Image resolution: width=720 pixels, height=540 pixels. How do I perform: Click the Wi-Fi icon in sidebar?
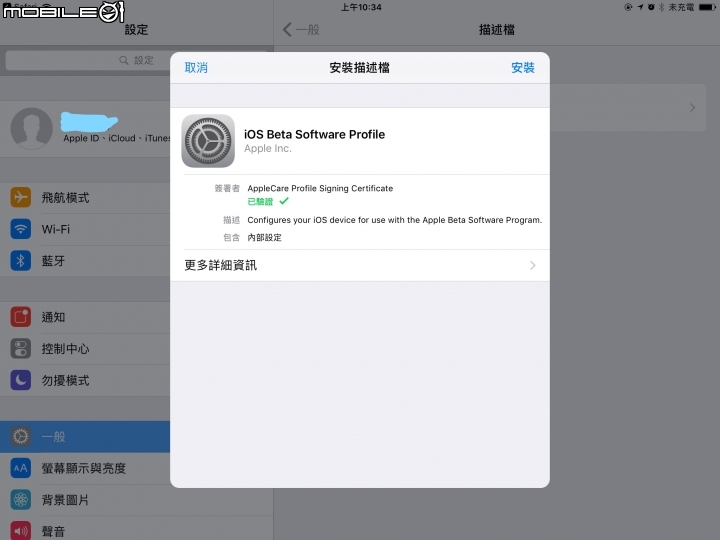point(21,229)
